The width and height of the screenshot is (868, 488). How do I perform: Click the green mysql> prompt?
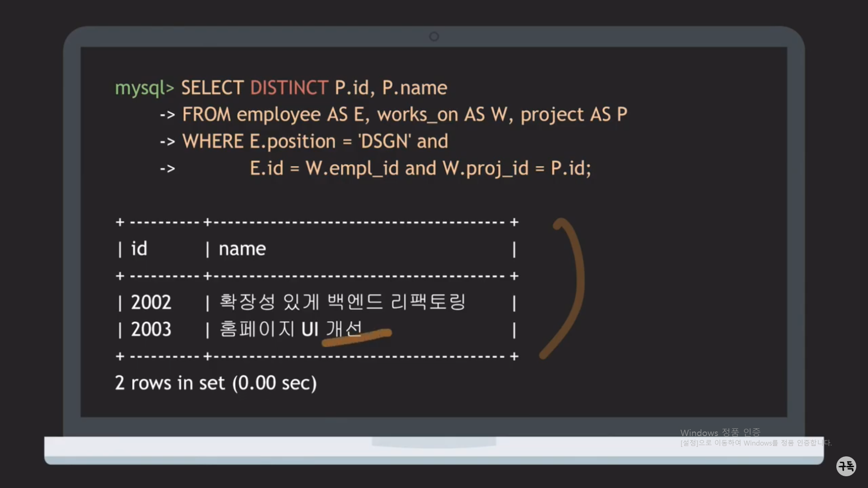[144, 88]
